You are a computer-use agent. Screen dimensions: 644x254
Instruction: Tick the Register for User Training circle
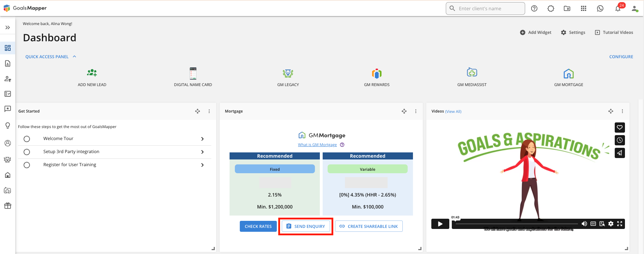[27, 165]
